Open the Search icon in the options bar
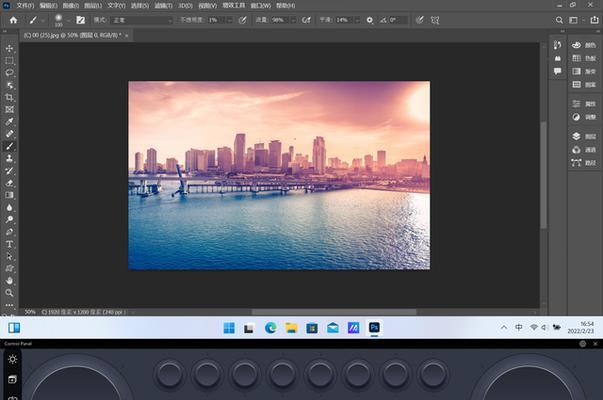 point(559,20)
